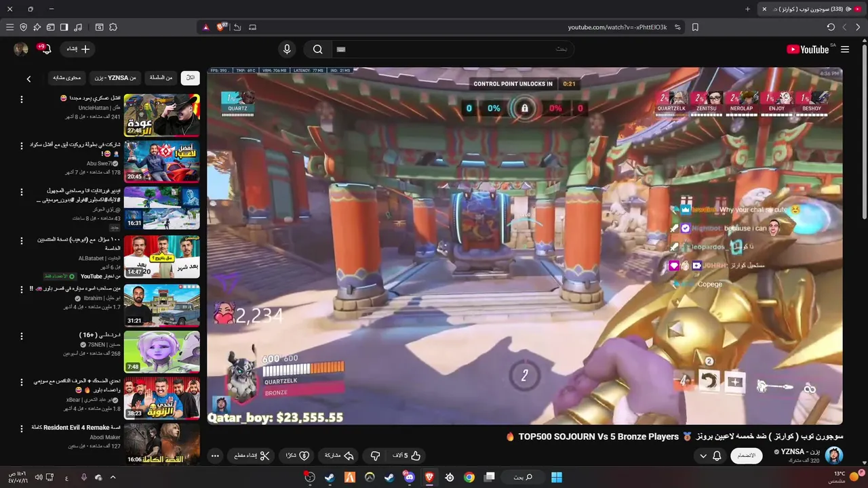The height and width of the screenshot is (488, 868).
Task: Click the tab search icon in toolbar
Action: click(99, 27)
